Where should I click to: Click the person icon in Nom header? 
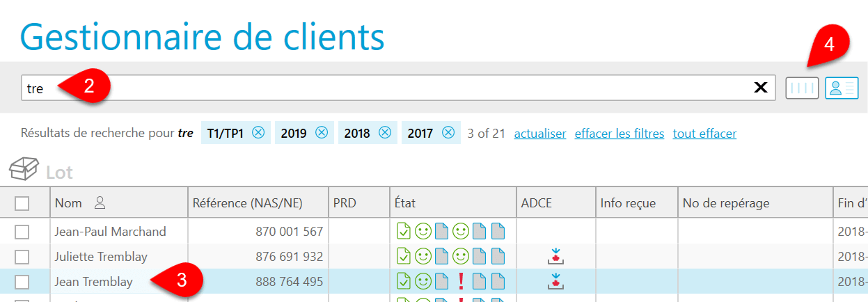click(x=100, y=203)
